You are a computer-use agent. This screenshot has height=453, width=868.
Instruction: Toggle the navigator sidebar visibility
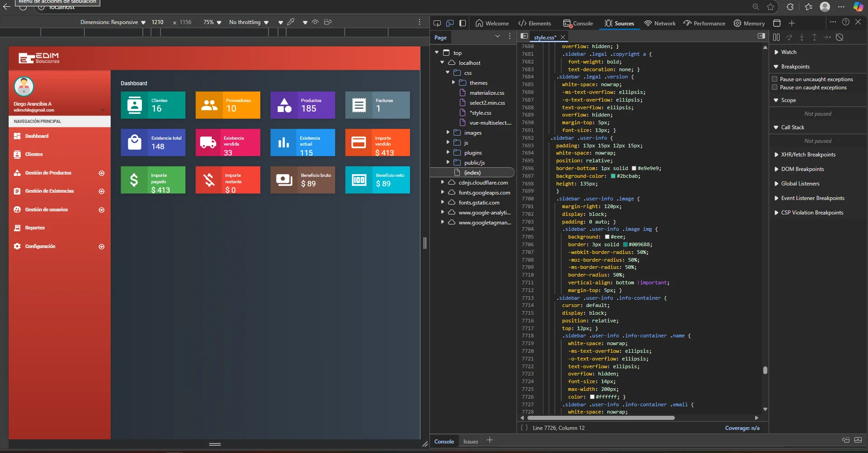524,36
